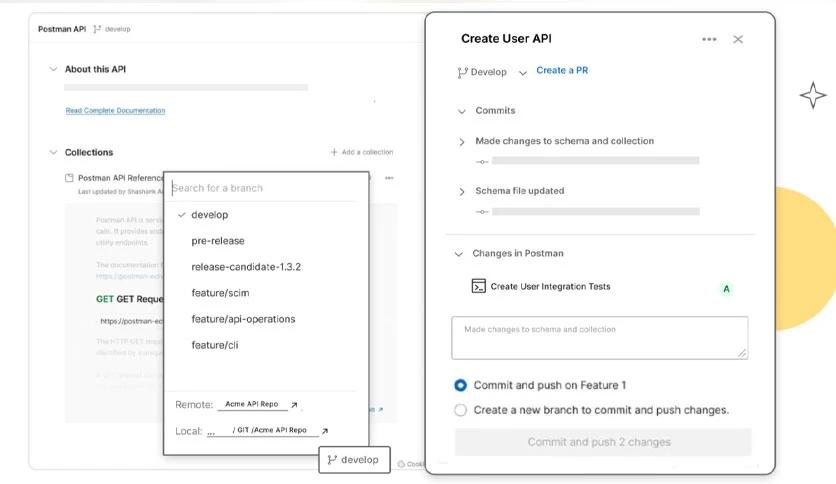The height and width of the screenshot is (484, 836).
Task: Click the Add a collection plus icon
Action: pos(334,152)
